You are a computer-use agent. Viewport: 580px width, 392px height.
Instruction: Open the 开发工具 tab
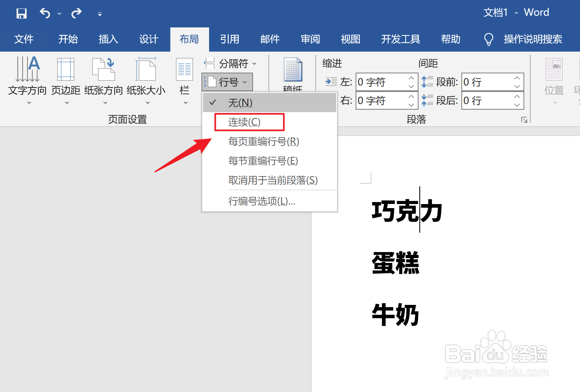(401, 39)
